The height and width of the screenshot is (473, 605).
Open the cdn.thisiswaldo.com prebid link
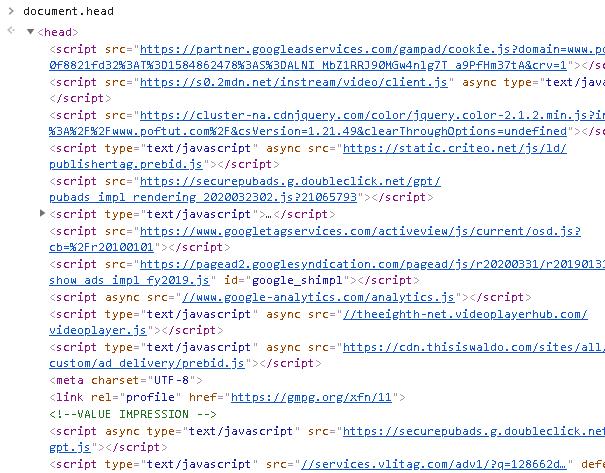click(470, 347)
